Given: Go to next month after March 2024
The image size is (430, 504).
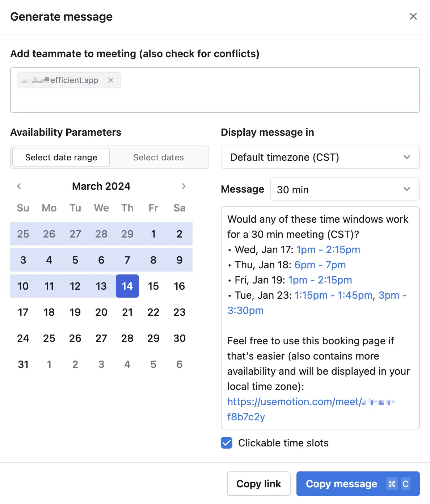Looking at the screenshot, I should click(x=184, y=186).
